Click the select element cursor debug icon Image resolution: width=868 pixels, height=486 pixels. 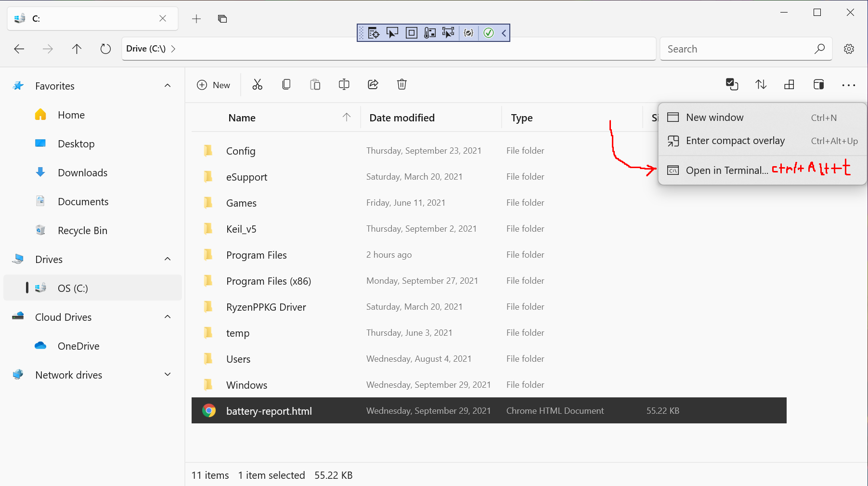tap(392, 33)
